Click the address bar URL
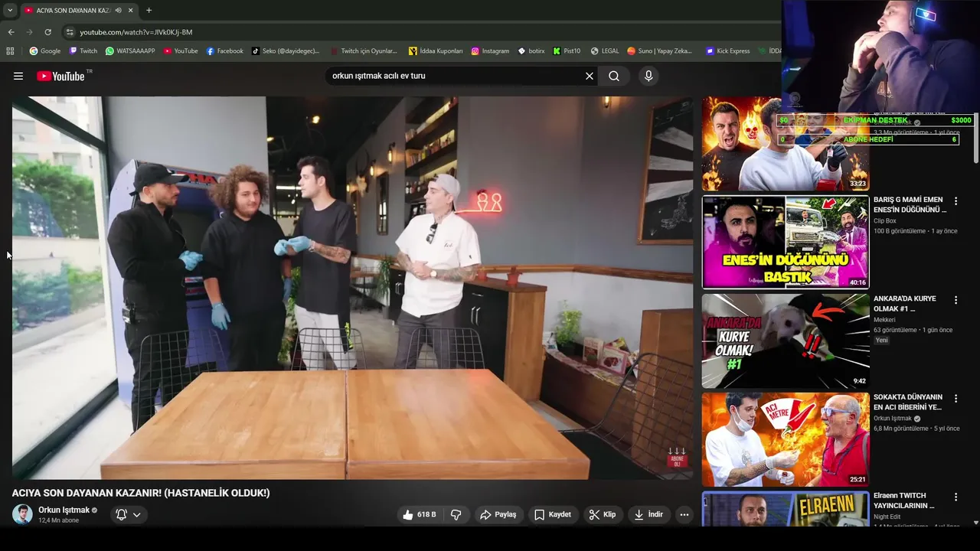Screen dimensions: 980x551 click(136, 32)
